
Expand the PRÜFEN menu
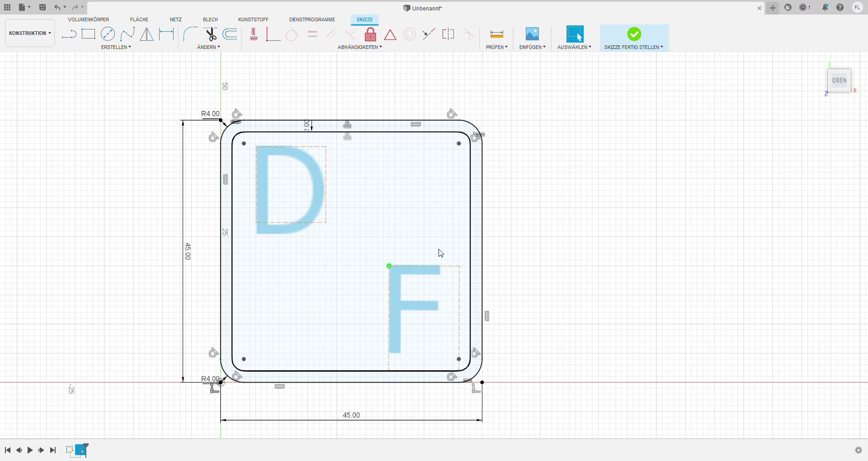coord(496,47)
